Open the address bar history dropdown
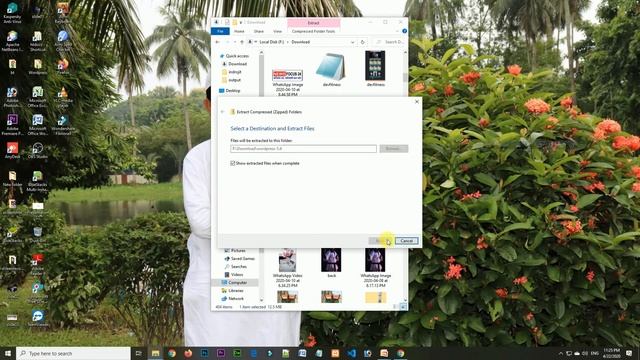 pos(352,42)
